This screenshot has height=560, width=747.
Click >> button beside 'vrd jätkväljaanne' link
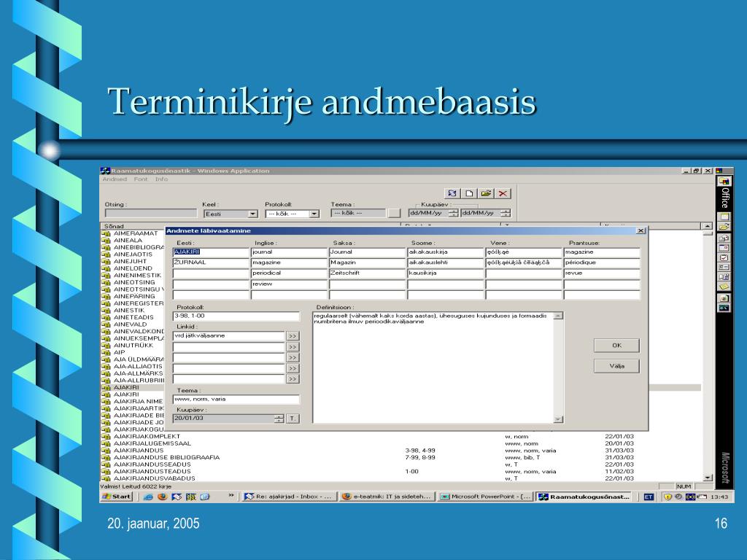tap(293, 336)
